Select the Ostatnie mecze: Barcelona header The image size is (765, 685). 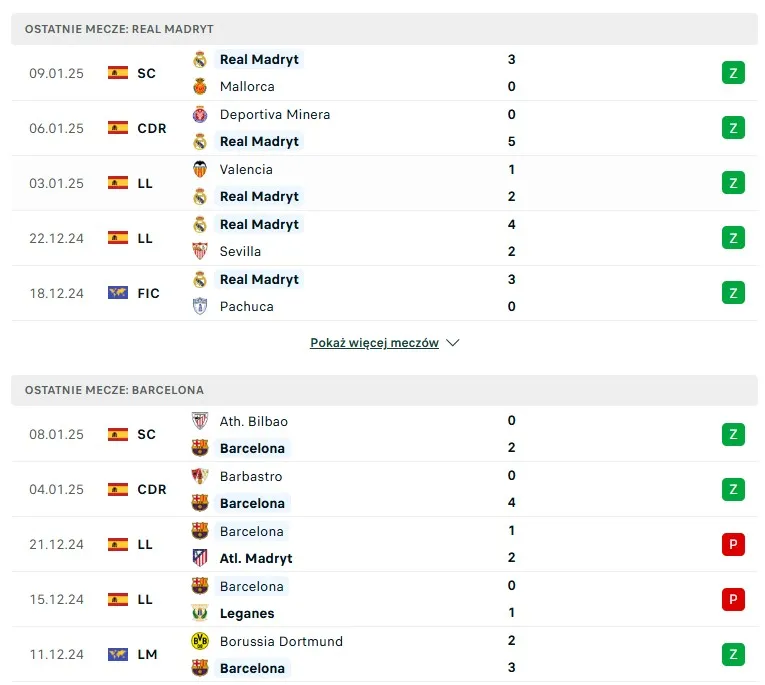coord(114,390)
